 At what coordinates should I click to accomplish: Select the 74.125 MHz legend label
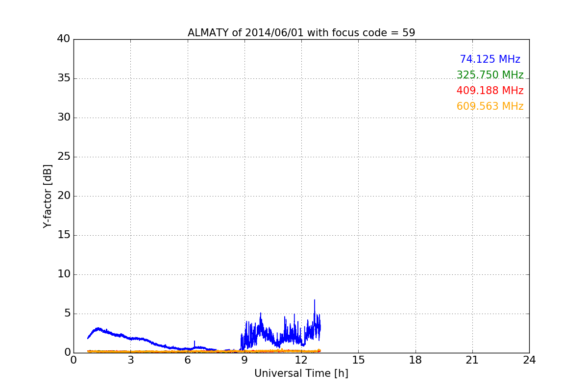click(490, 59)
